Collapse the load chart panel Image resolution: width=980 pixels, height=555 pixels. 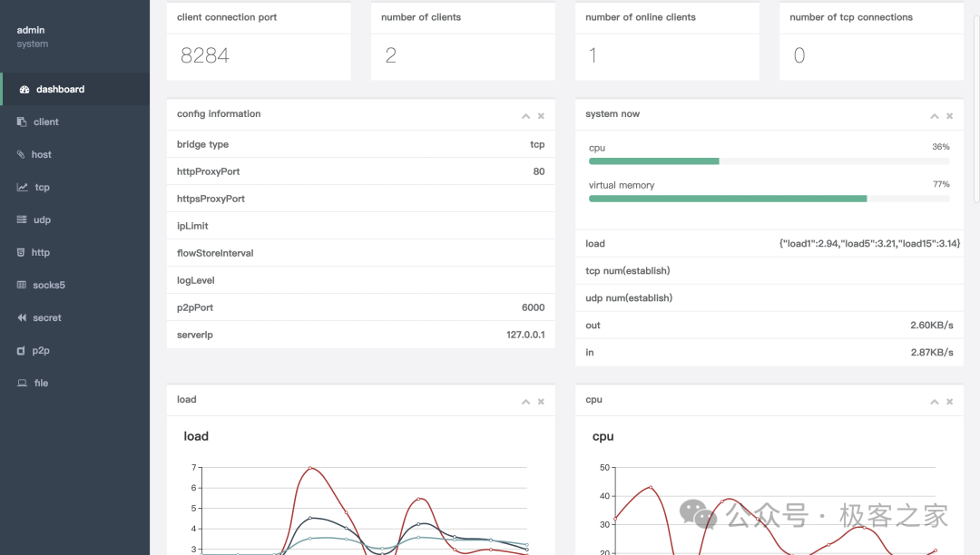(525, 402)
